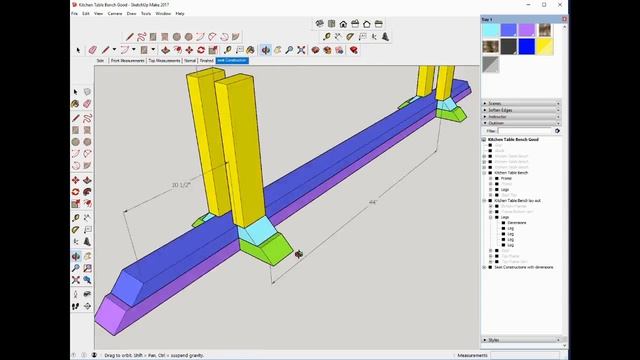The width and height of the screenshot is (640, 360).
Task: Select the Circle tool in drawing toolbar
Action: pos(176,37)
